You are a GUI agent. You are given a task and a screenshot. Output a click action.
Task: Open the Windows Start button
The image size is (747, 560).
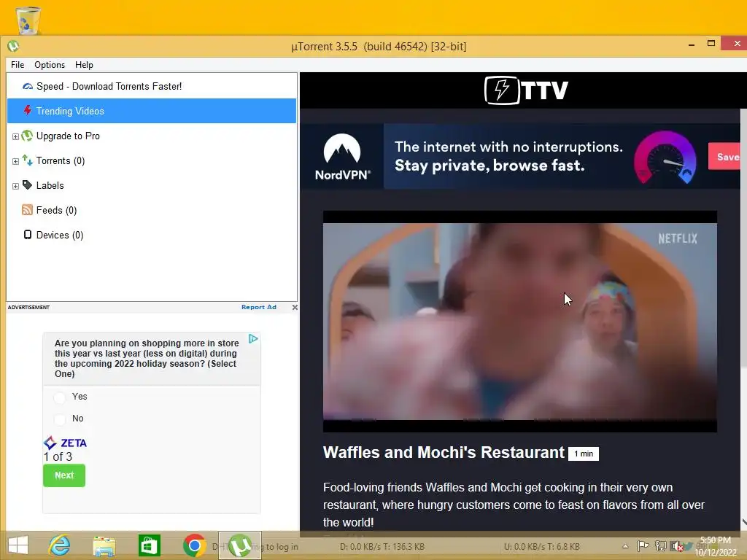point(18,545)
